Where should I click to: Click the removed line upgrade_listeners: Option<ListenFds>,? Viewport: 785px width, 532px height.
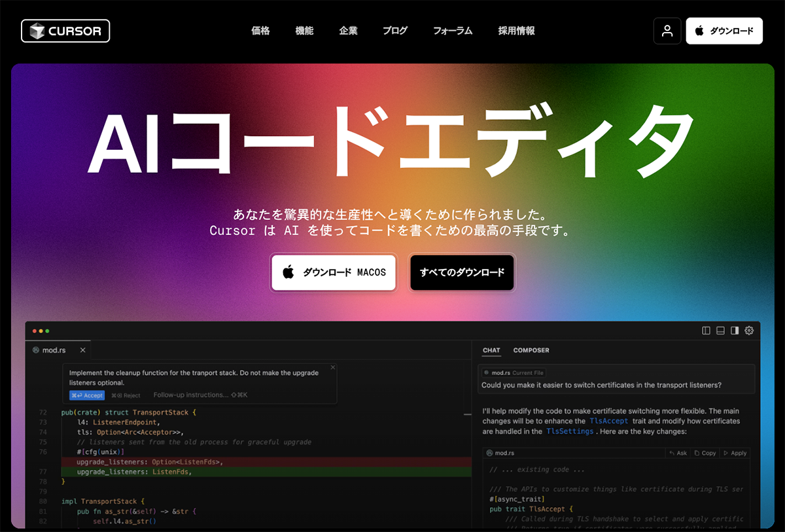pyautogui.click(x=150, y=461)
